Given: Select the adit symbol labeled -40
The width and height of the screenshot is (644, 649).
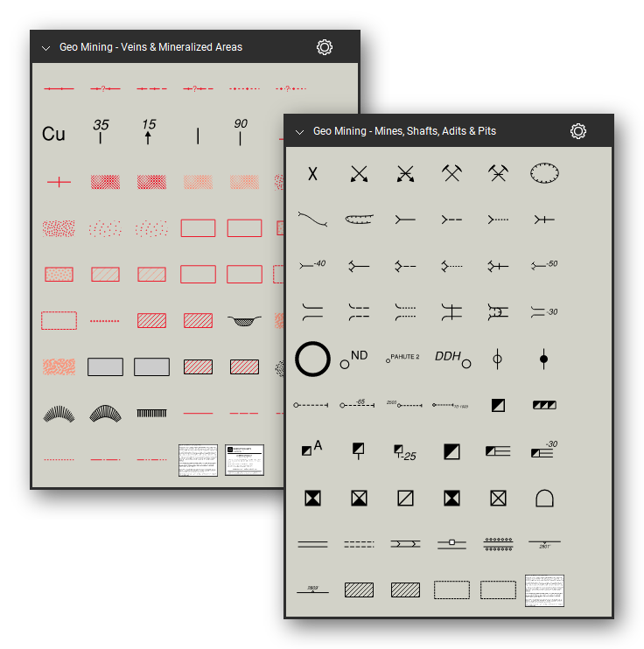Looking at the screenshot, I should click(312, 264).
